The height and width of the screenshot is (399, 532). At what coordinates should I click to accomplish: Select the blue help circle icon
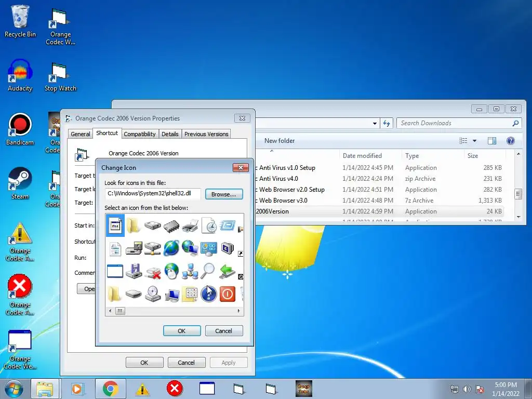coord(209,294)
